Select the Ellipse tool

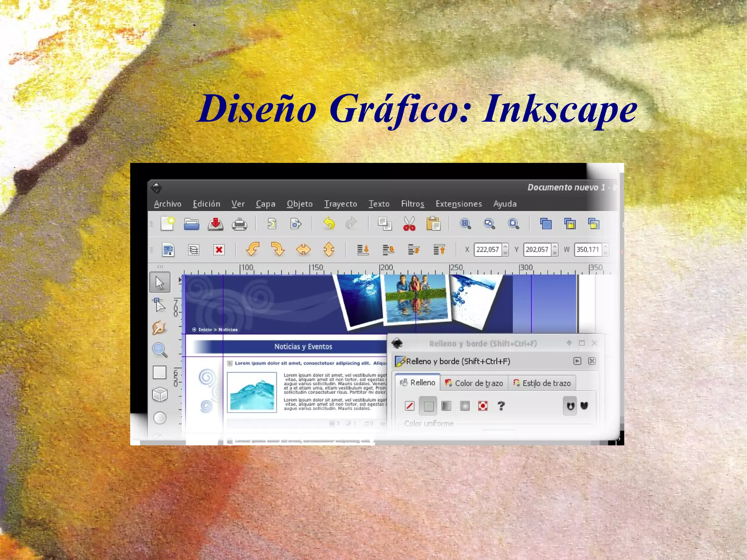tap(160, 418)
